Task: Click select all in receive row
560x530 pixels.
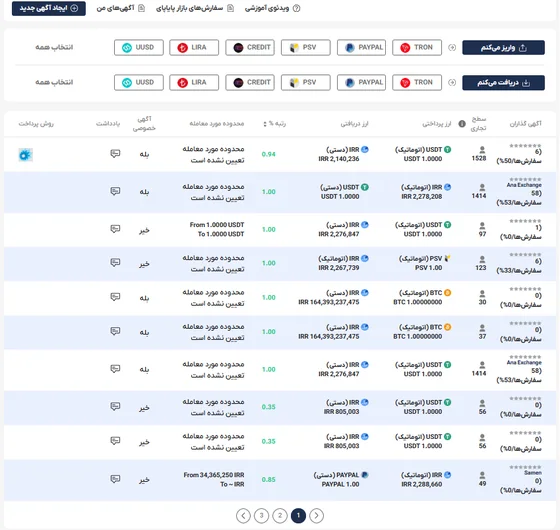Action: click(54, 82)
